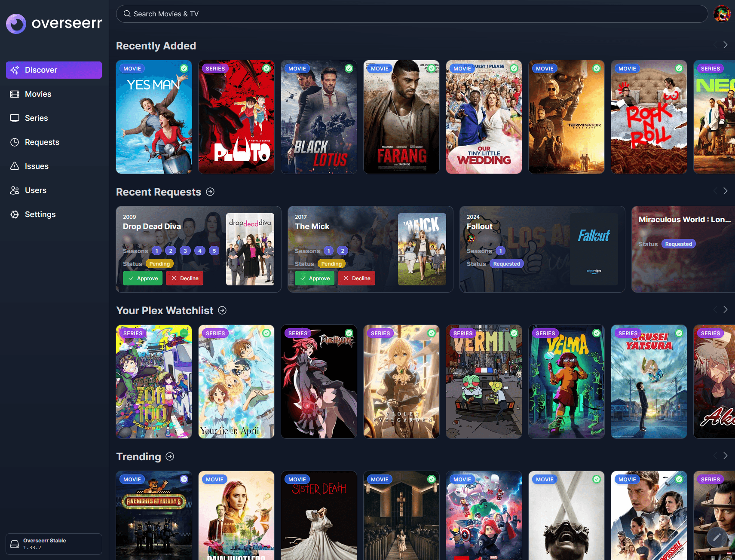Click Fallout Requested status badge
This screenshot has height=560, width=735.
(x=507, y=264)
